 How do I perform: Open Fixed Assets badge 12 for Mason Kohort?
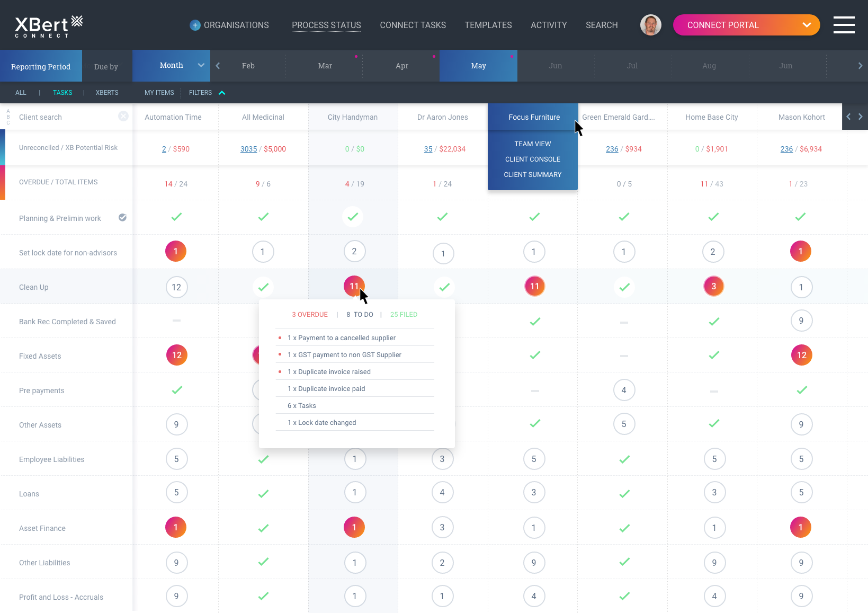pyautogui.click(x=802, y=355)
